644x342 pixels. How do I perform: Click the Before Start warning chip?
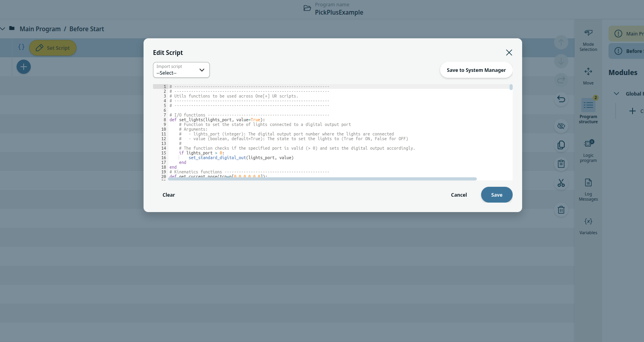point(627,51)
